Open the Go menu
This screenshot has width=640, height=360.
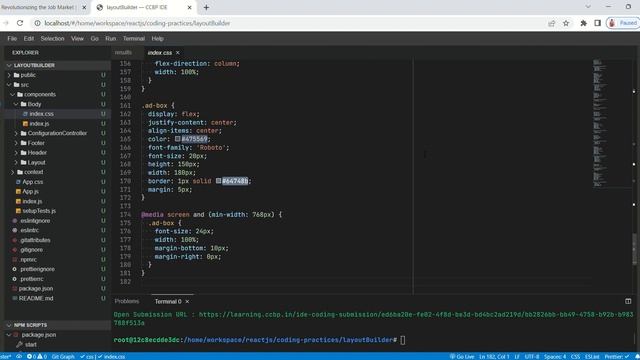tap(94, 38)
